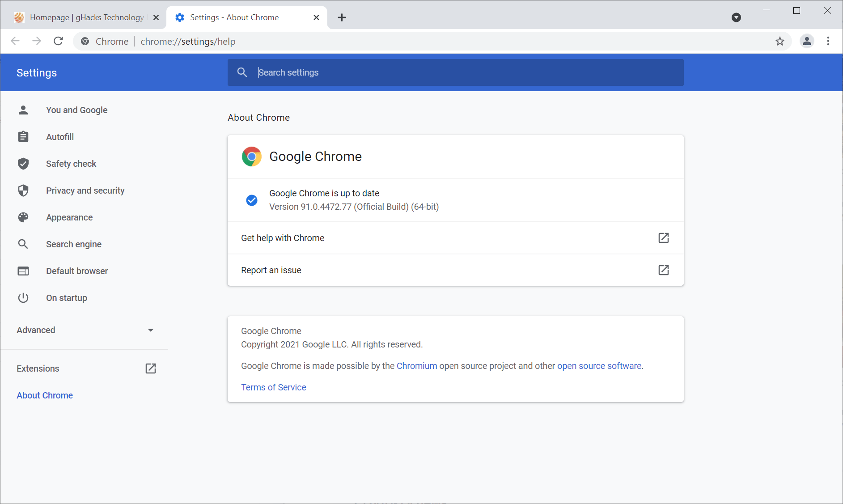Screen dimensions: 843x504
Task: Click the Version 91.0.4472.77 text
Action: click(x=354, y=207)
